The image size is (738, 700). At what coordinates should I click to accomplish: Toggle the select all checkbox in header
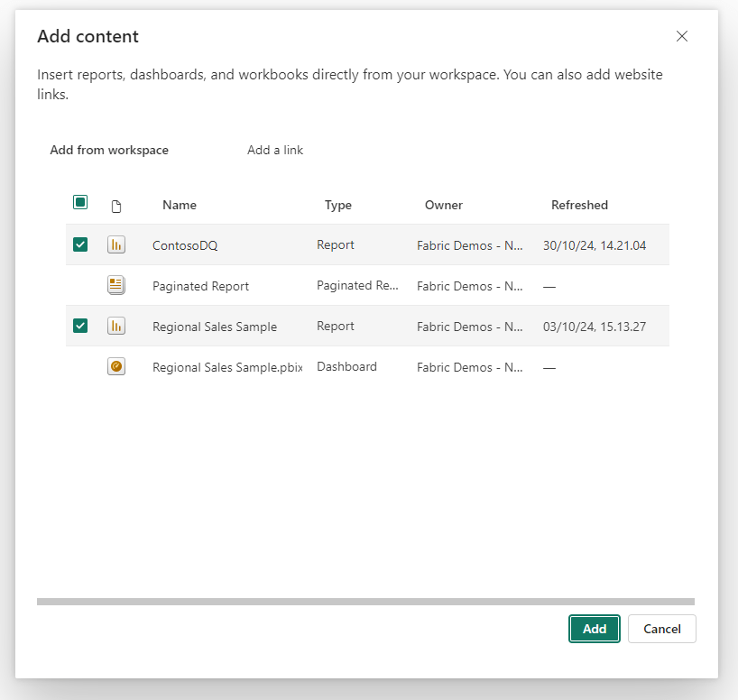coord(80,203)
